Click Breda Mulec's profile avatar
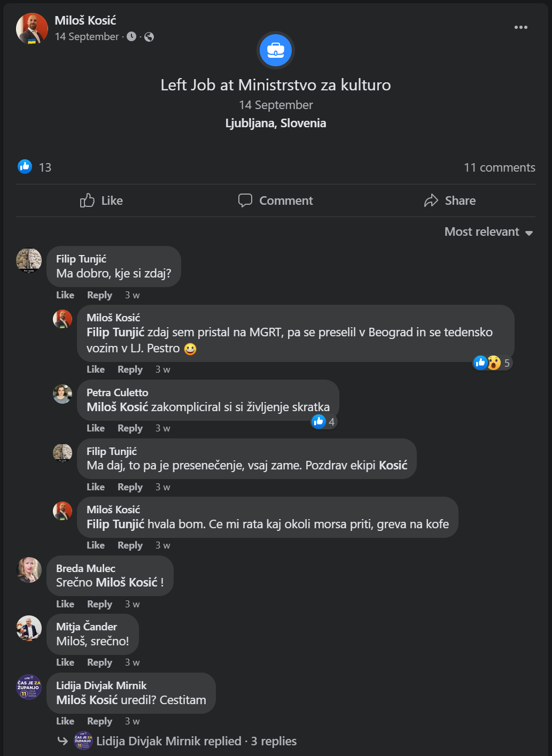The height and width of the screenshot is (756, 552). tap(29, 570)
